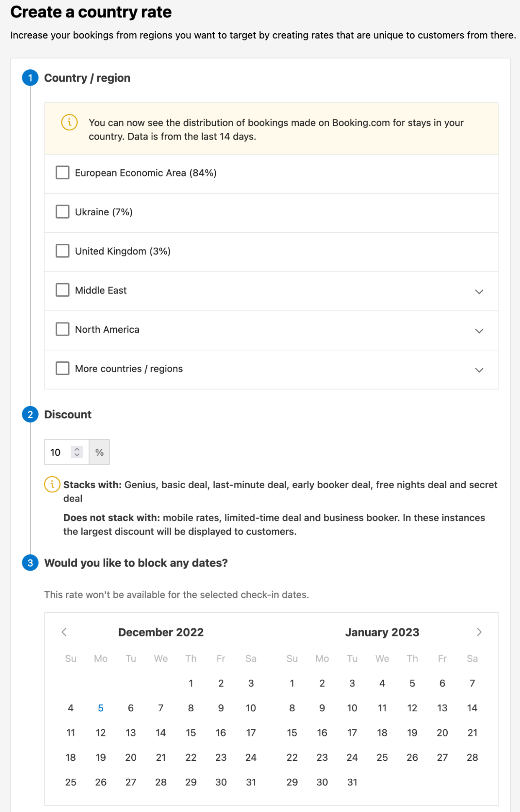Click the discount stepper arrows
The height and width of the screenshot is (812, 520).
click(x=77, y=452)
